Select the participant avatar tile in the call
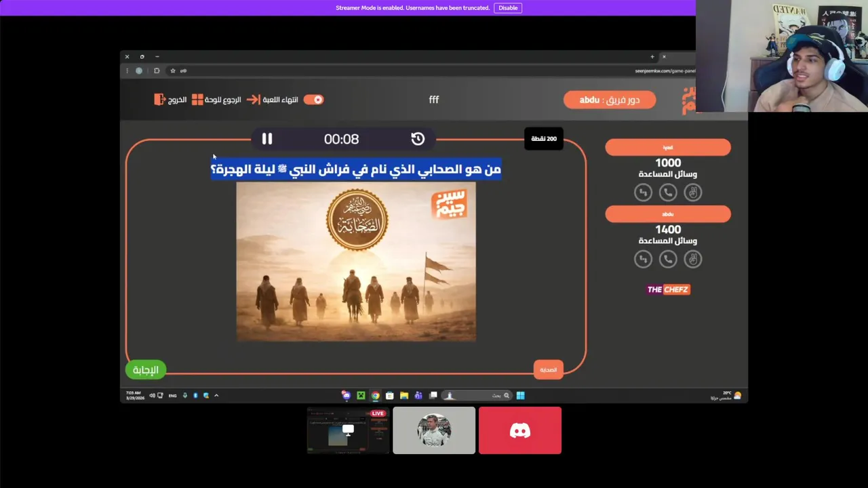 434,430
